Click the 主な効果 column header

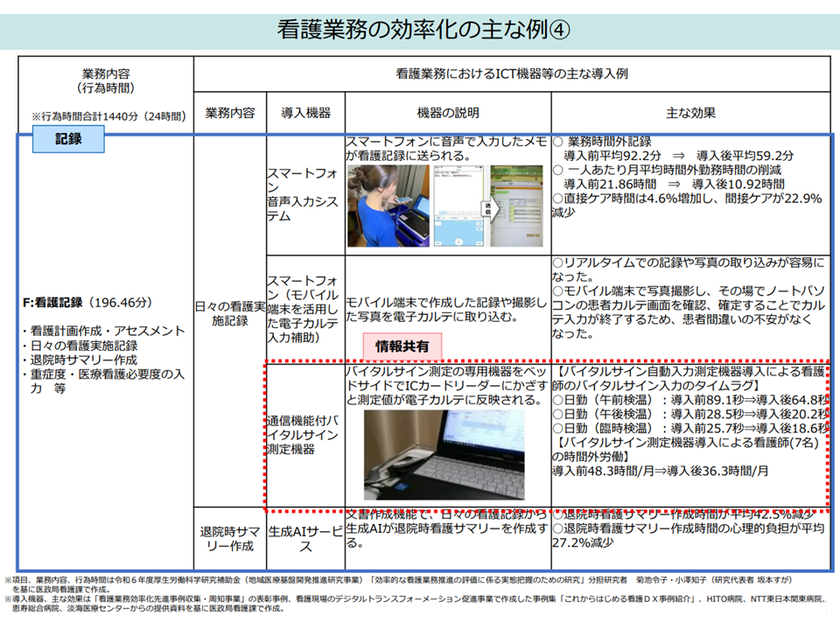coord(690,113)
